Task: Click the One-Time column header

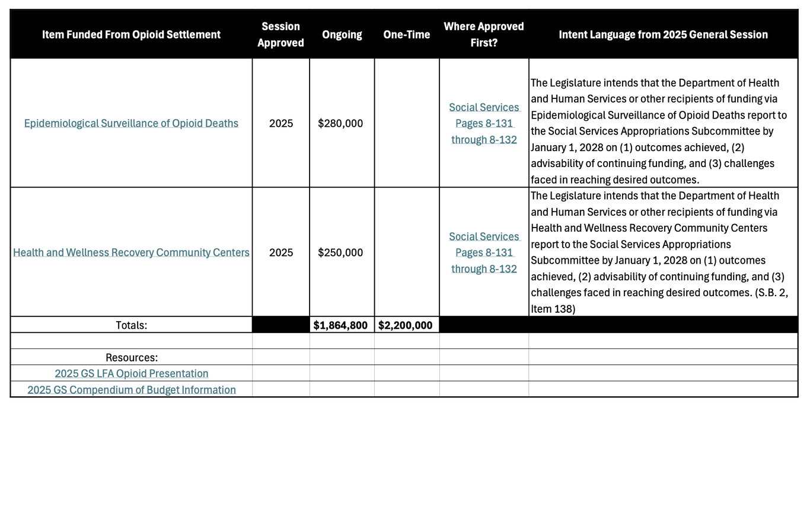Action: [x=407, y=34]
